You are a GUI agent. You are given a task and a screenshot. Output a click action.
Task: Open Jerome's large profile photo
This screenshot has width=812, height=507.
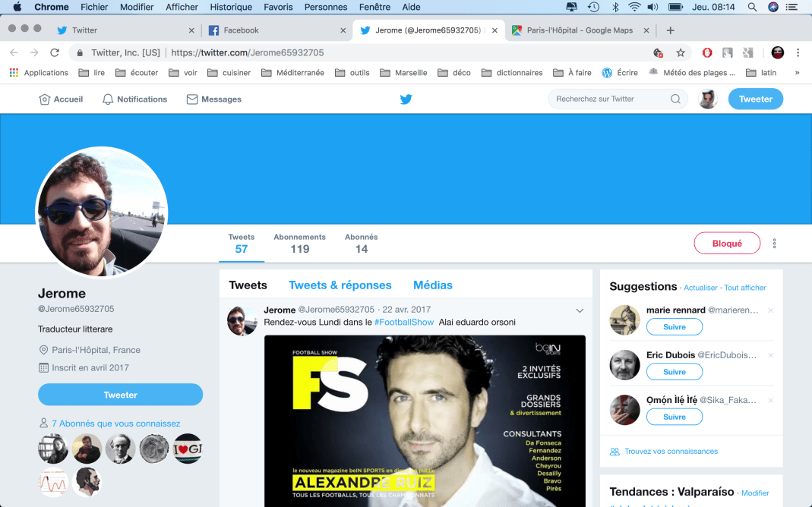click(x=102, y=213)
